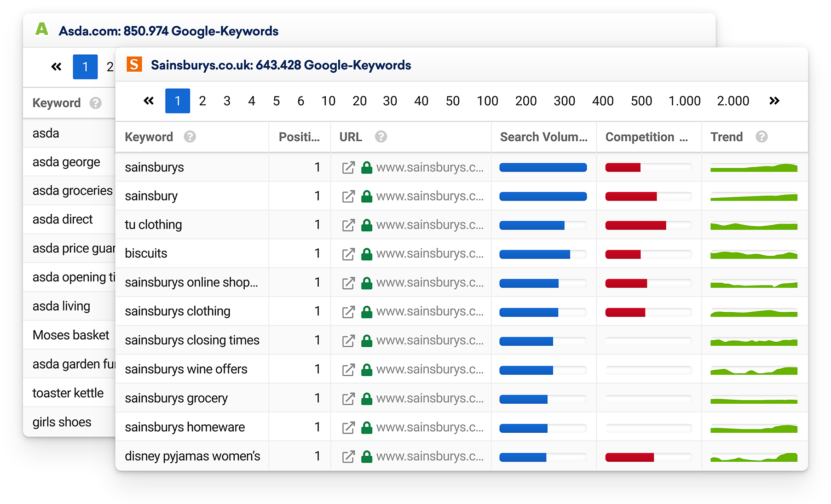Image resolution: width=831 pixels, height=504 pixels.
Task: Open external link icon in sainsburys wine offers row
Action: pyautogui.click(x=348, y=369)
